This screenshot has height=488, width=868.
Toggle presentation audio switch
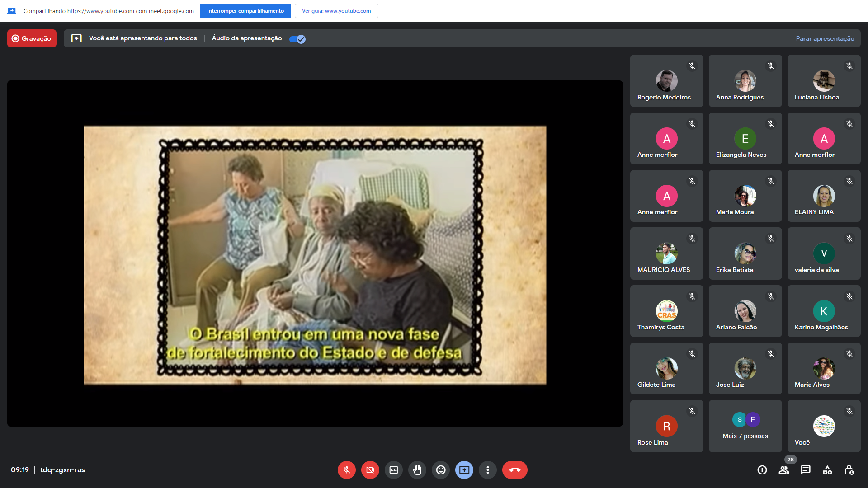297,39
